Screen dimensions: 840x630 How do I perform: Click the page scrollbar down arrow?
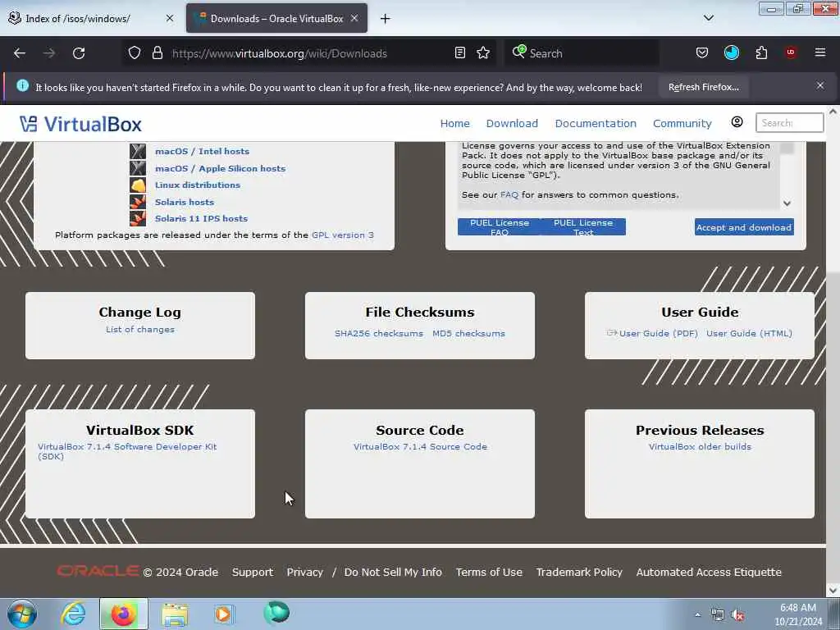click(x=833, y=591)
